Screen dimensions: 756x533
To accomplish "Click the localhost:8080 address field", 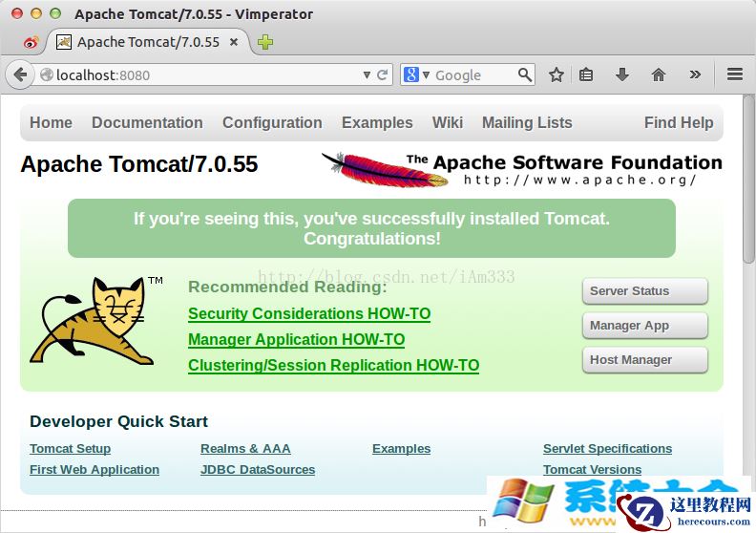I will (207, 75).
